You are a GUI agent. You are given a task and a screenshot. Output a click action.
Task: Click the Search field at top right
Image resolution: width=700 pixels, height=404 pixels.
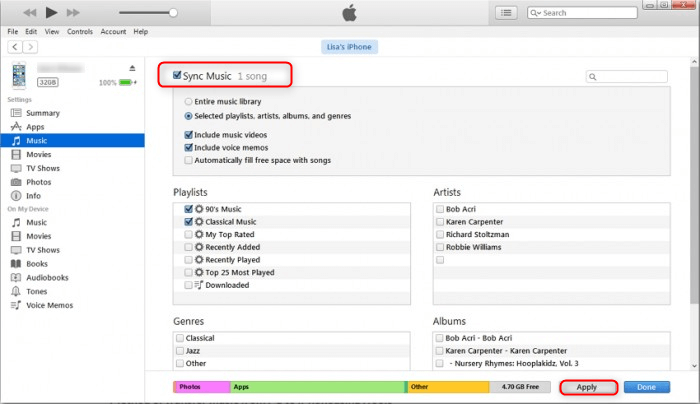tap(582, 13)
